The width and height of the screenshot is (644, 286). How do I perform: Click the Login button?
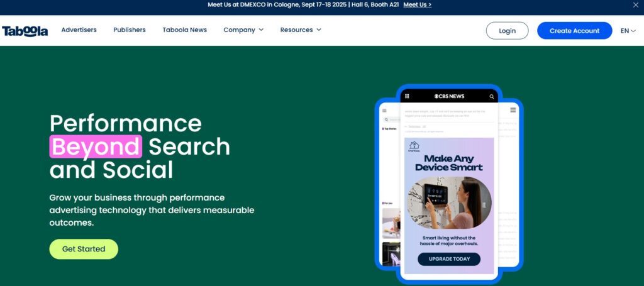tap(508, 31)
